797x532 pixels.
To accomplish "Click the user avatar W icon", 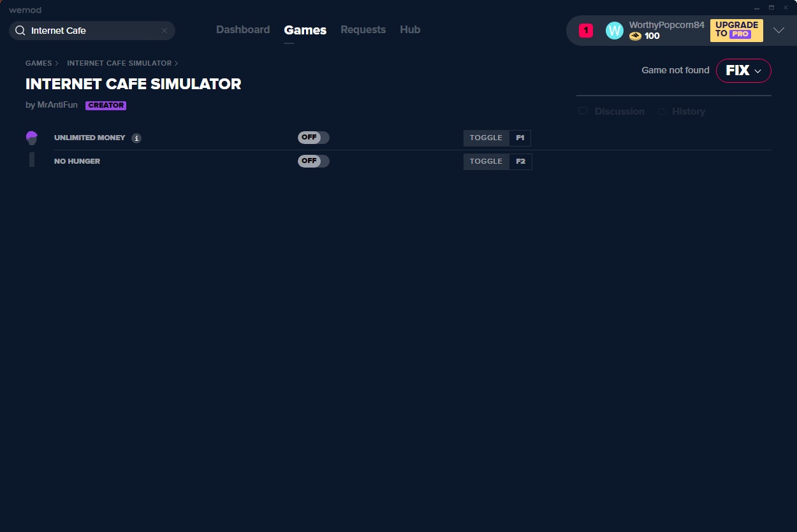I will 614,31.
